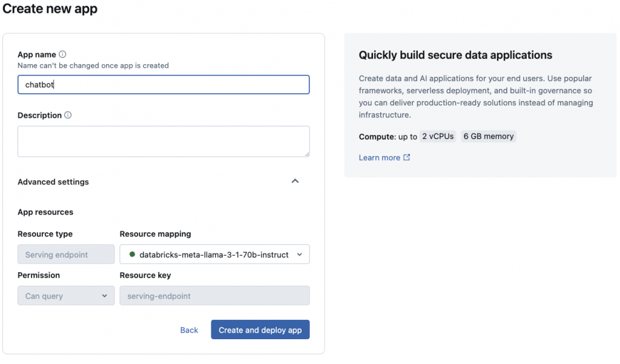
Task: Go back using the Back link
Action: 189,330
